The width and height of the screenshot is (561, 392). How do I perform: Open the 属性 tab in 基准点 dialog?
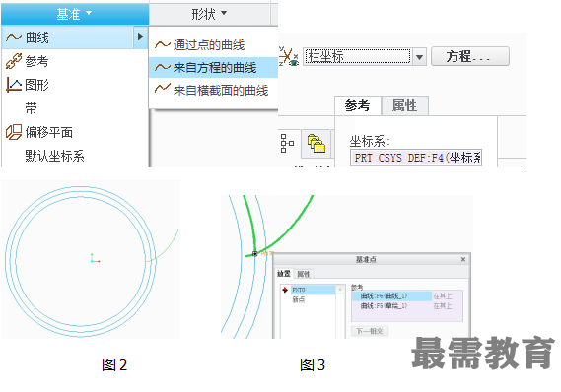pyautogui.click(x=303, y=274)
